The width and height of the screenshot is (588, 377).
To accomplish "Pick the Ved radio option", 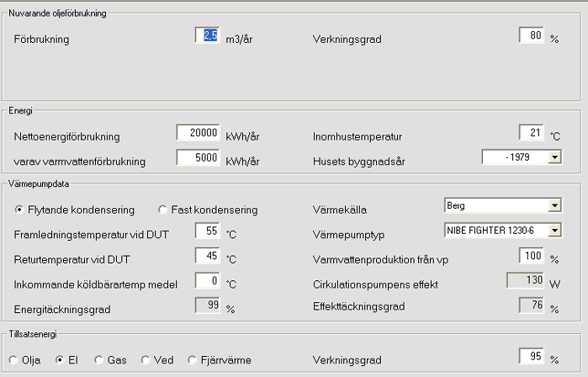I will click(x=146, y=360).
